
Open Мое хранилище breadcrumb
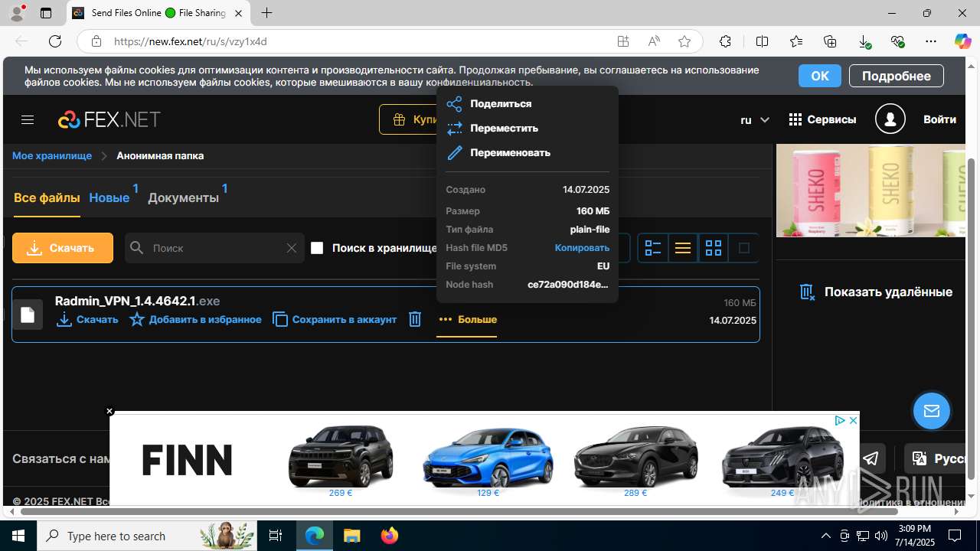(x=52, y=155)
